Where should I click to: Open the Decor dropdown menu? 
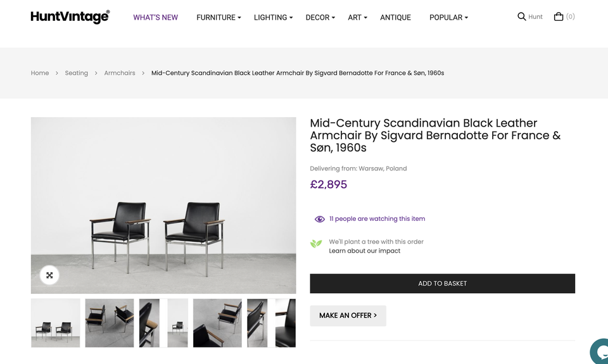click(320, 18)
